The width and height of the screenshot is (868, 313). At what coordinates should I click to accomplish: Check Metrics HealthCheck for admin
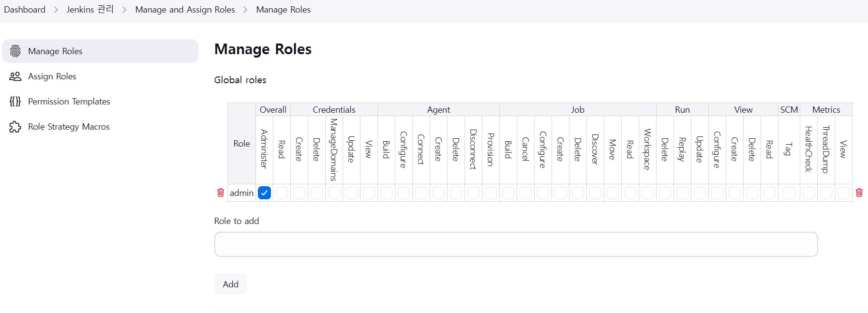[x=809, y=193]
